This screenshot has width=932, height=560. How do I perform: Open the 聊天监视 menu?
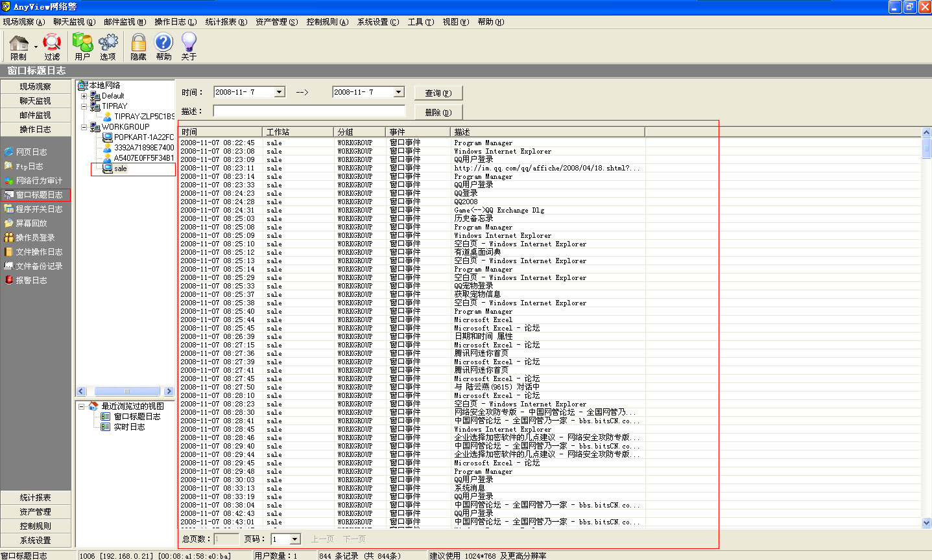point(75,22)
